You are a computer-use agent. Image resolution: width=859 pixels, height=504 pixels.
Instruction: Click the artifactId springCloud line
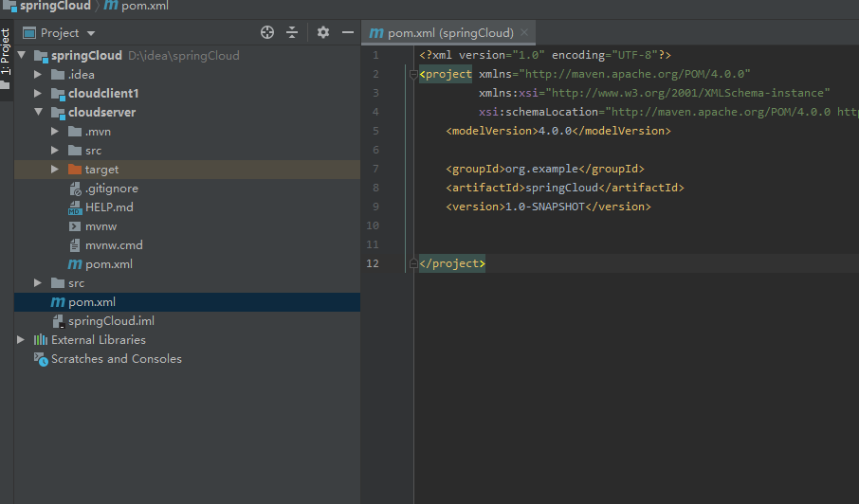(x=565, y=188)
